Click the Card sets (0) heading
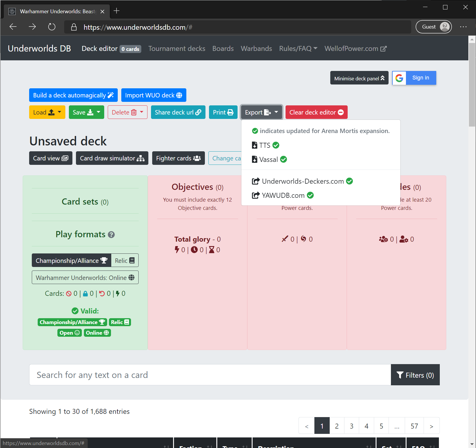 click(85, 202)
